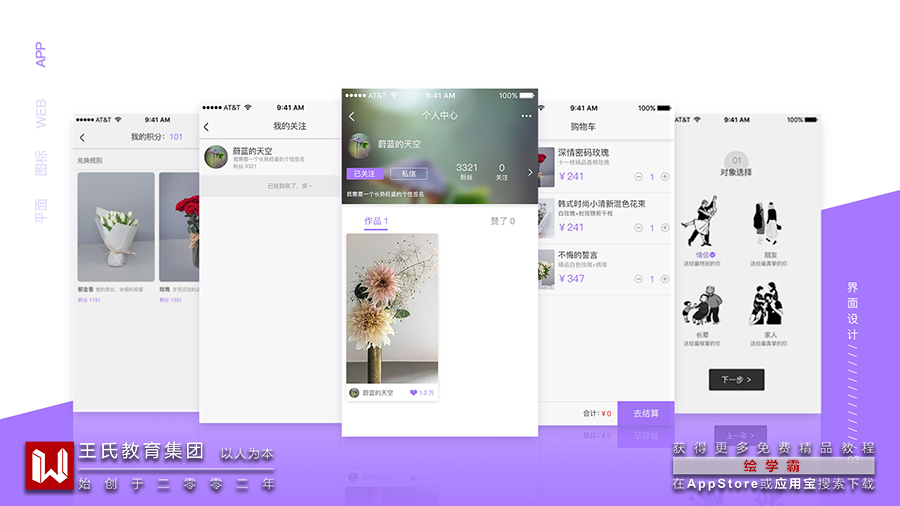900x506 pixels.
Task: Open the 兑换规则 exchange rules link
Action: click(x=90, y=161)
